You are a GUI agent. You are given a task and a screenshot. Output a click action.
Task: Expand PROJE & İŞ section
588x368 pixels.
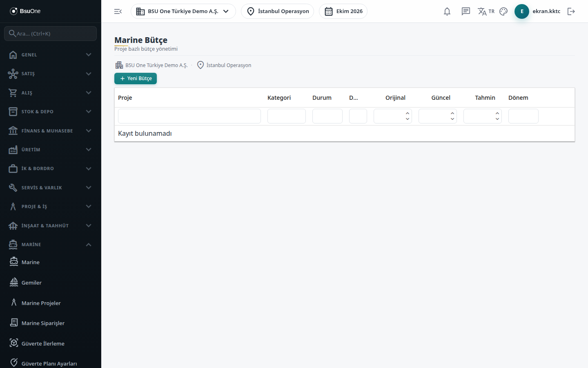[x=51, y=206]
